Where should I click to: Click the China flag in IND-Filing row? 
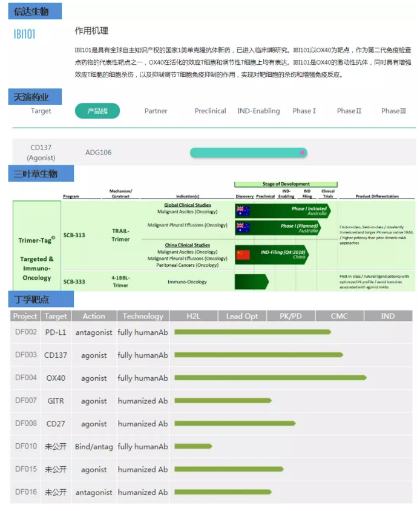pos(243,254)
